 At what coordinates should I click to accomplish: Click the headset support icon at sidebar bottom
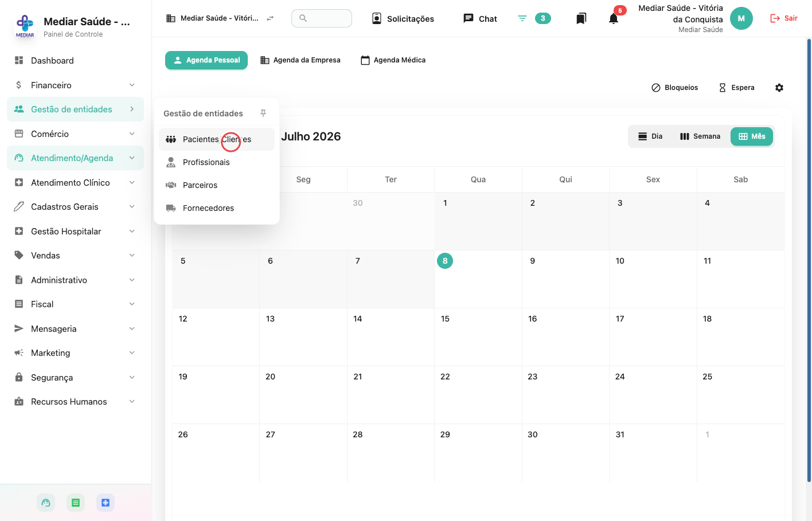click(46, 503)
